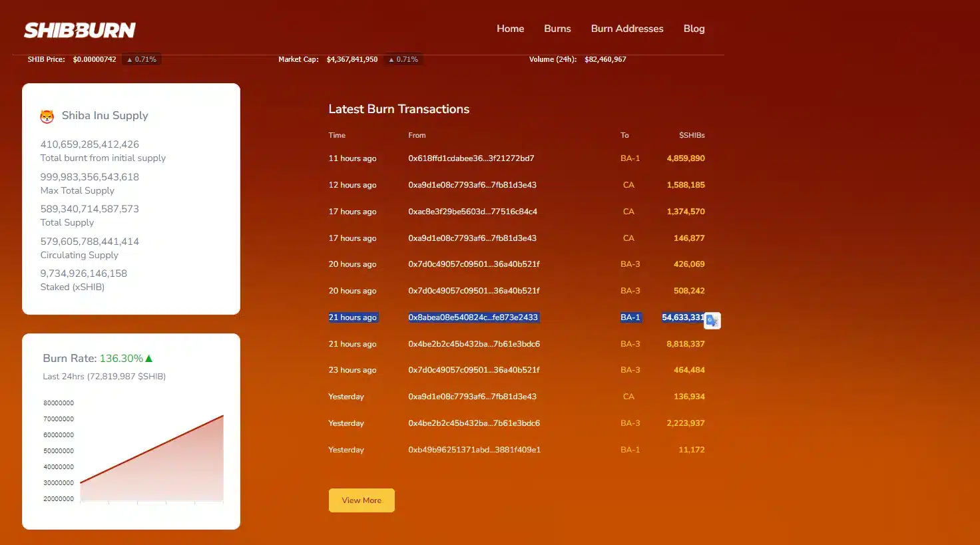This screenshot has height=545, width=980.
Task: Click the Latest Burn Transactions heading
Action: point(399,109)
